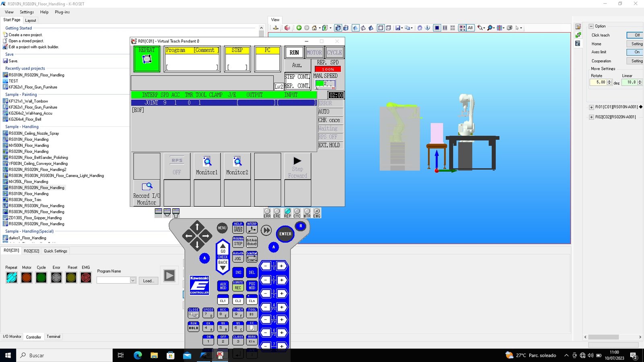The width and height of the screenshot is (644, 362).
Task: Click the Z axis minus jog key
Action: [266, 293]
